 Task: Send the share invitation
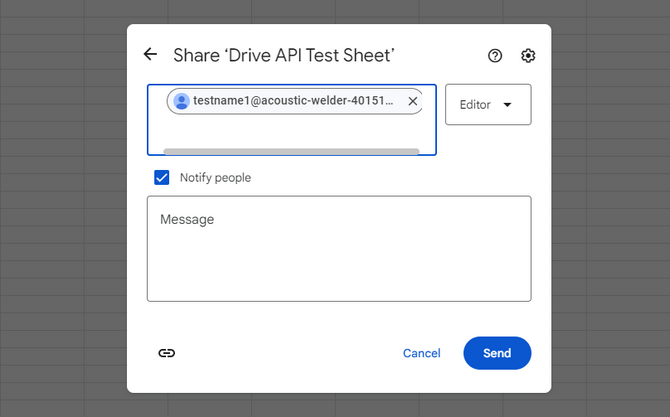tap(497, 353)
